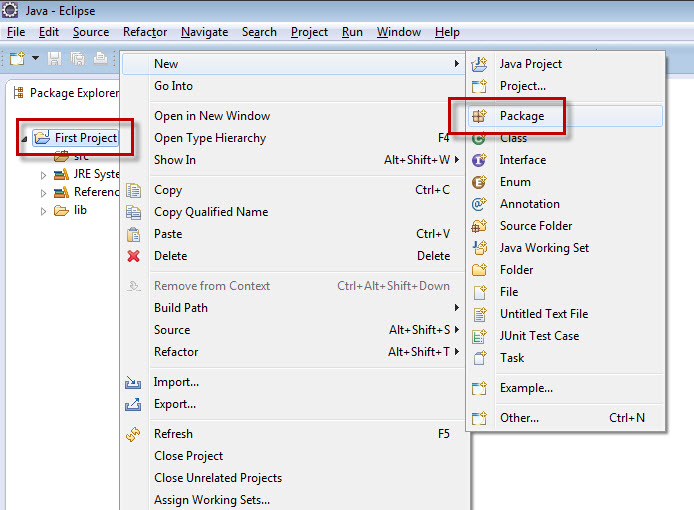The image size is (694, 510).
Task: Click the Import icon
Action: tap(133, 382)
